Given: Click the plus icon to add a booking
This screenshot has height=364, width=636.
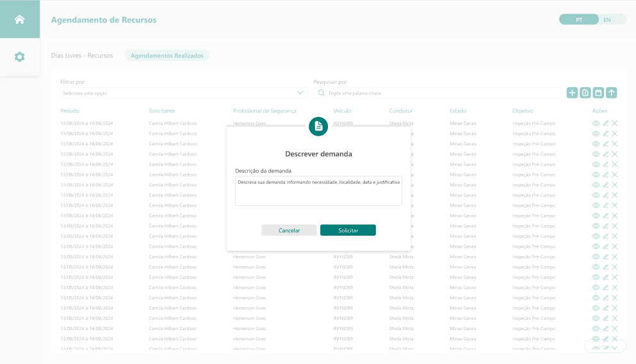Looking at the screenshot, I should click(x=572, y=93).
